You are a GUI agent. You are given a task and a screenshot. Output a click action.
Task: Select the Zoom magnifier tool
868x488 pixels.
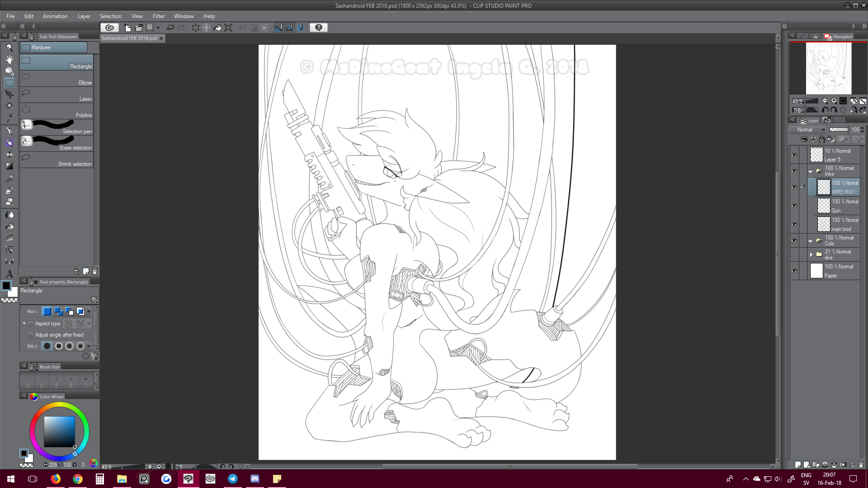(9, 47)
